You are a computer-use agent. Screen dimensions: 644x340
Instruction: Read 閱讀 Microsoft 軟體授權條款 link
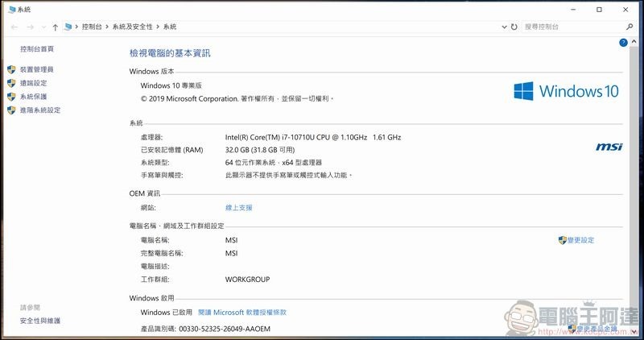click(242, 312)
